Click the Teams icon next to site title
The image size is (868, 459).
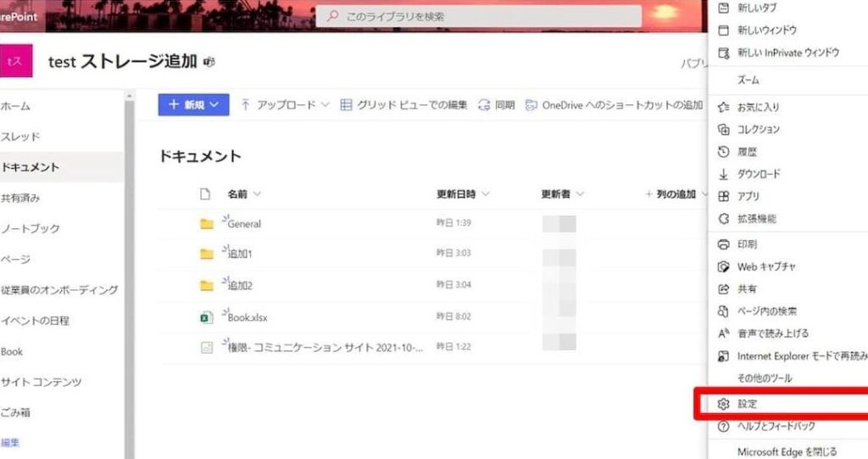point(209,62)
